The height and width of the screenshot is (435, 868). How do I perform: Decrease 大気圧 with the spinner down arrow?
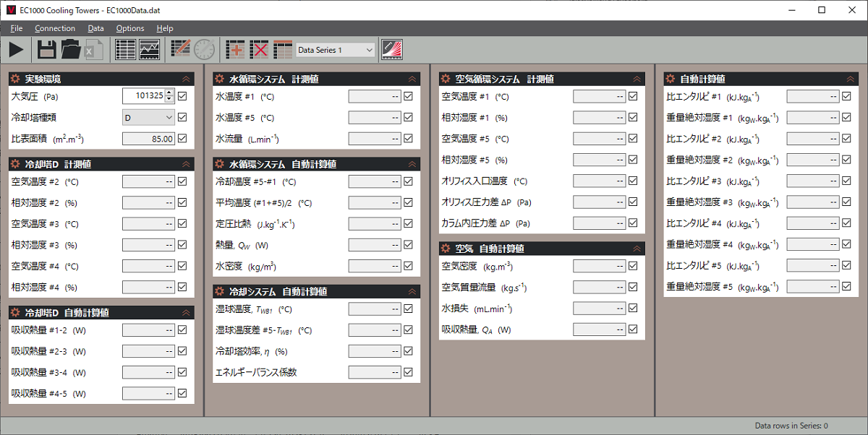[x=170, y=99]
